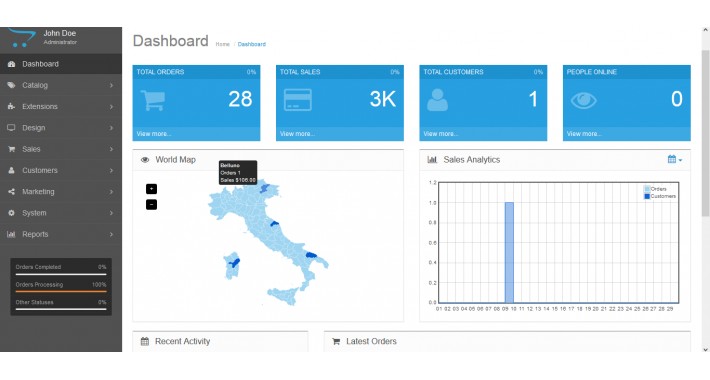This screenshot has width=710, height=380.
Task: Expand the Customers menu chevron
Action: coord(111,170)
